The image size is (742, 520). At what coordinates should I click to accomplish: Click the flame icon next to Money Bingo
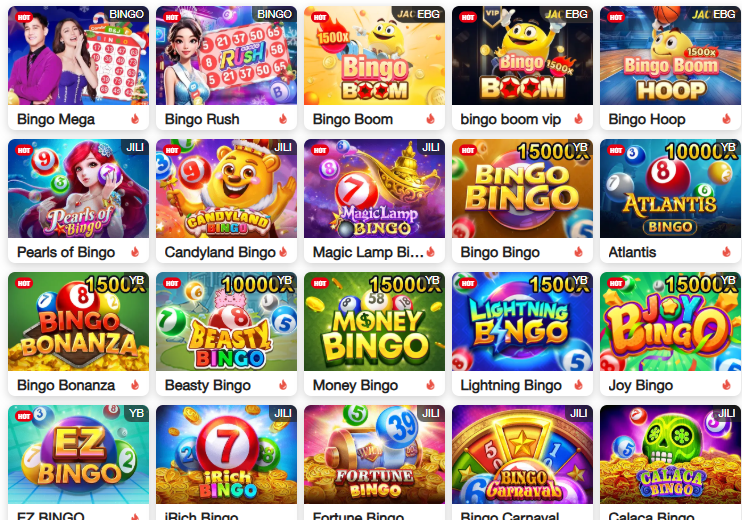click(431, 385)
